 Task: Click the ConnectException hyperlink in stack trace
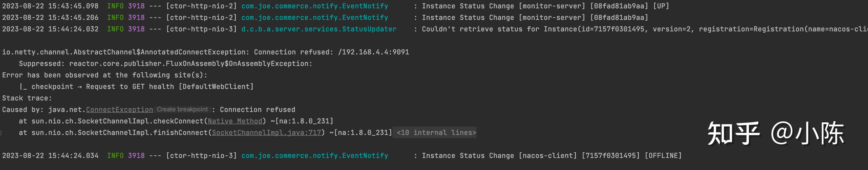pos(119,110)
